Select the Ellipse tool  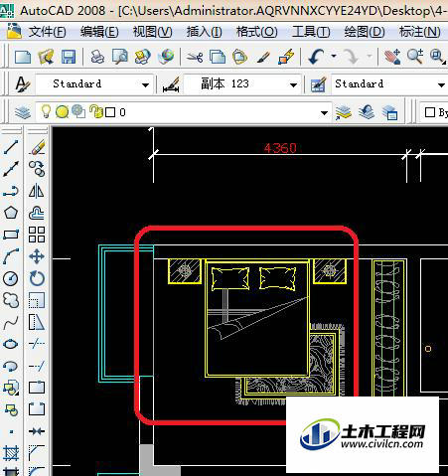pos(11,344)
